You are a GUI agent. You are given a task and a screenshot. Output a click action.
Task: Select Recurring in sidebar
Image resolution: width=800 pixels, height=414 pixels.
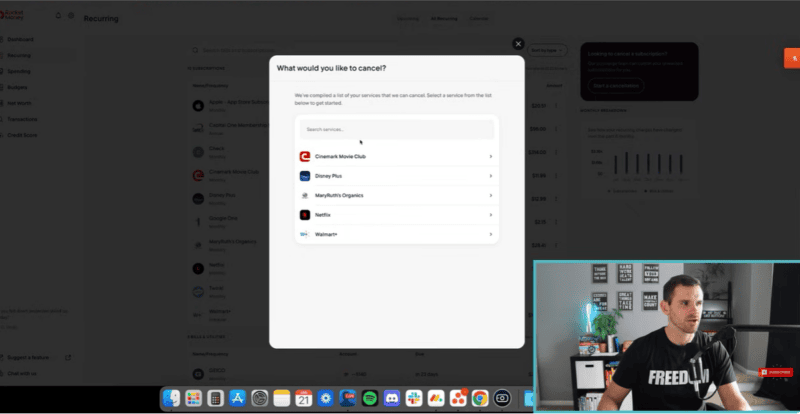[19, 55]
